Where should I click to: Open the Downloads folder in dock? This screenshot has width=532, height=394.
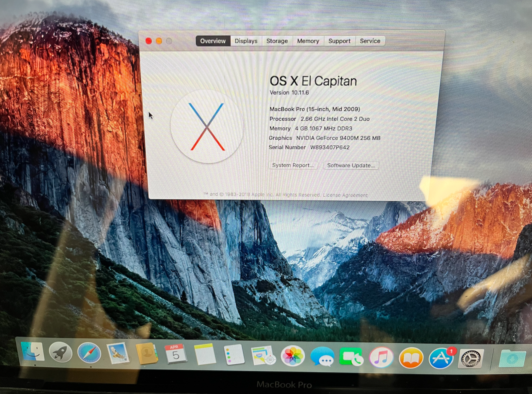pos(512,358)
